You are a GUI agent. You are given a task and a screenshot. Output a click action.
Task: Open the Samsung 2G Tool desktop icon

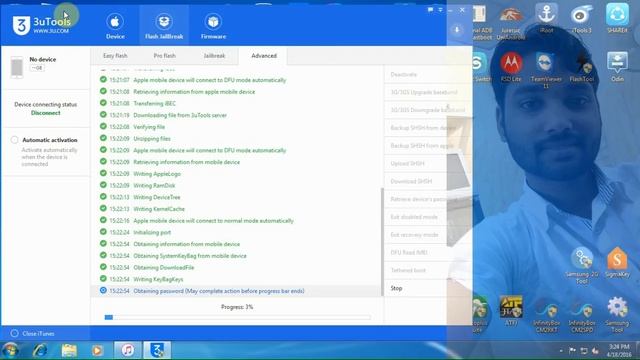582,265
